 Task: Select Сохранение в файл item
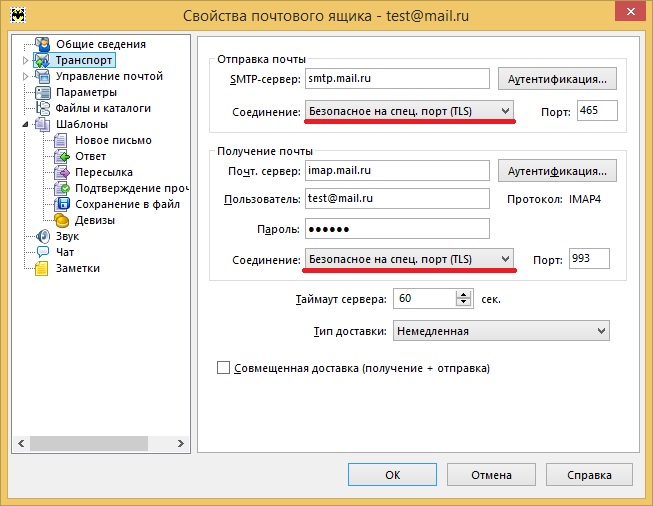click(127, 204)
